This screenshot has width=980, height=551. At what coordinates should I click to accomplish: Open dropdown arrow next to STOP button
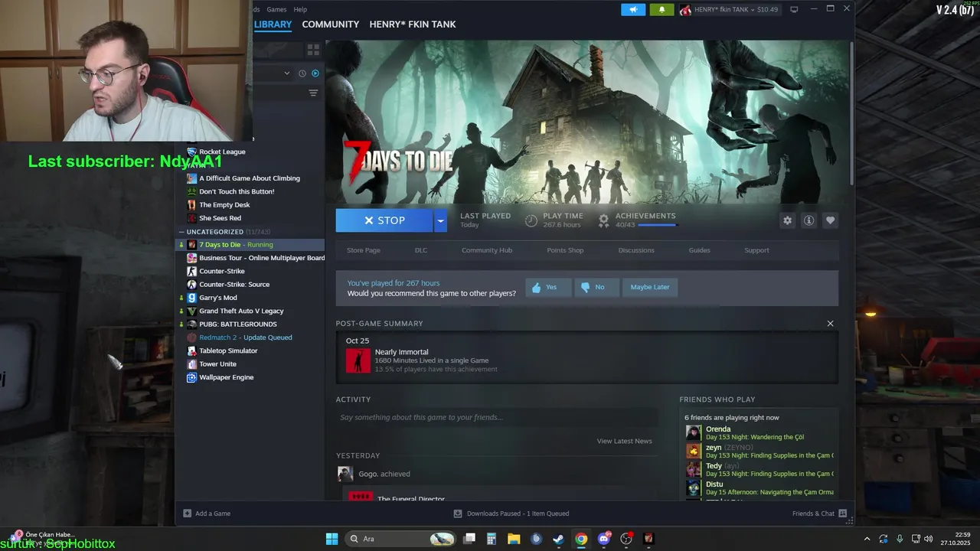440,220
